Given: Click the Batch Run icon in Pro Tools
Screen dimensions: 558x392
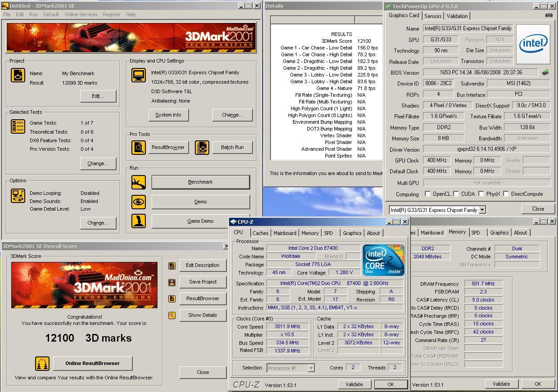Looking at the screenshot, I should pyautogui.click(x=202, y=148).
